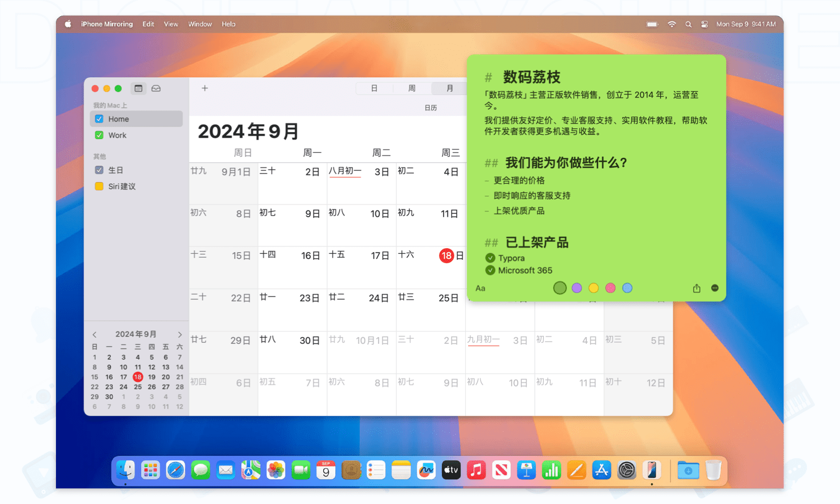This screenshot has height=504, width=840.
Task: Open the Edit menu
Action: coord(148,24)
